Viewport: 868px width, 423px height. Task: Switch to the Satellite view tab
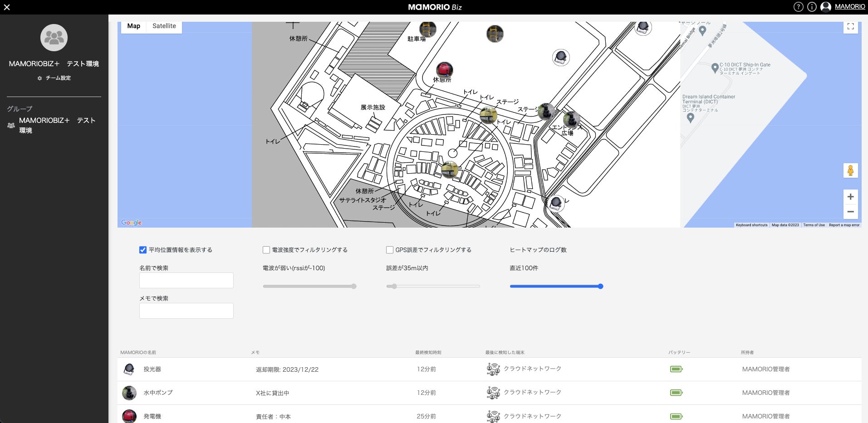164,26
